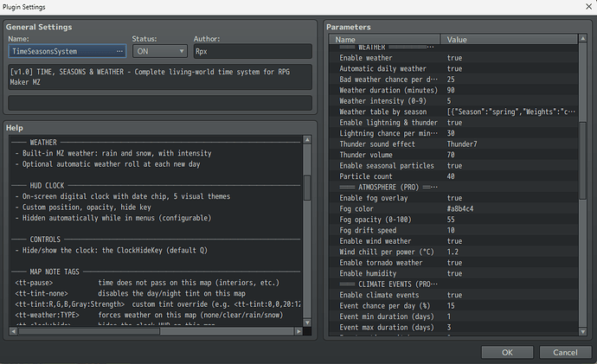Click the plugin description text box
Viewport: 597px width, 364px height.
(160, 77)
